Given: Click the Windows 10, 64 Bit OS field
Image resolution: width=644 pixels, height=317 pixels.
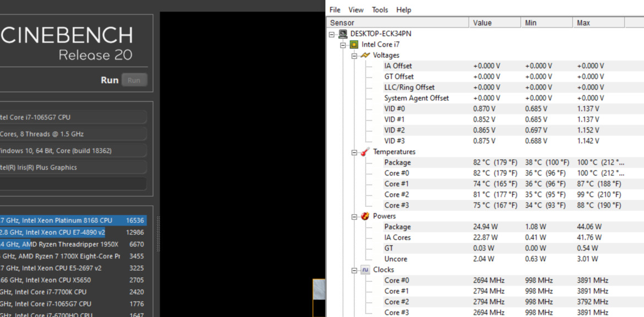Looking at the screenshot, I should coord(73,151).
